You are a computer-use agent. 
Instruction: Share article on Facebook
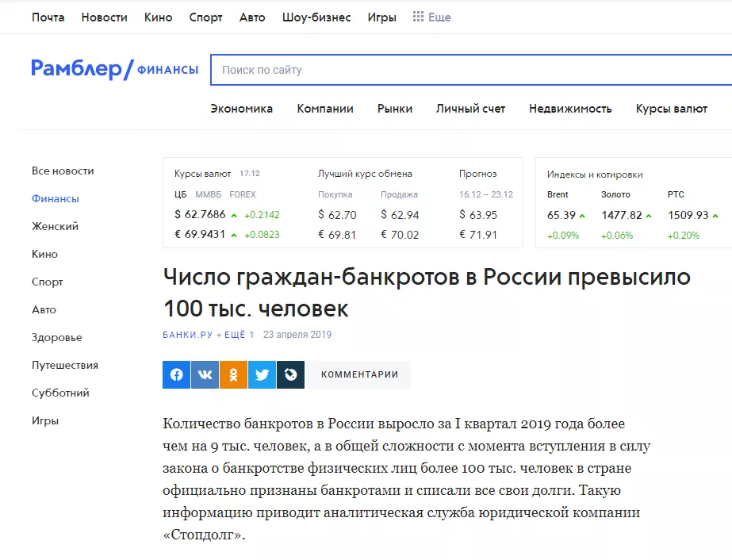[x=176, y=374]
